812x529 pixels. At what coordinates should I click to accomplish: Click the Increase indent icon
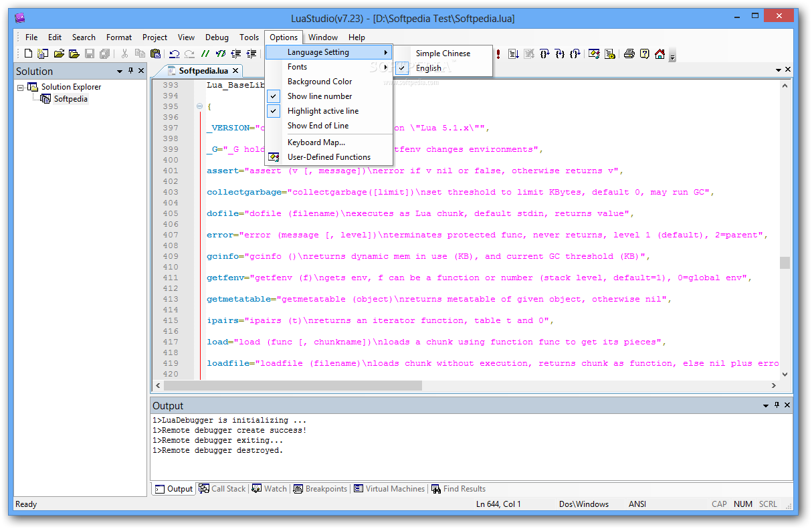251,54
